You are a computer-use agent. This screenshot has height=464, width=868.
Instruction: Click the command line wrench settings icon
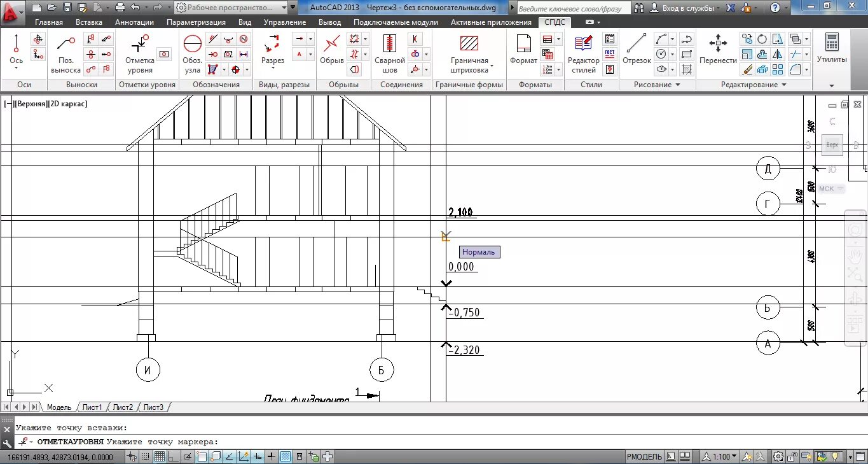tap(7, 443)
